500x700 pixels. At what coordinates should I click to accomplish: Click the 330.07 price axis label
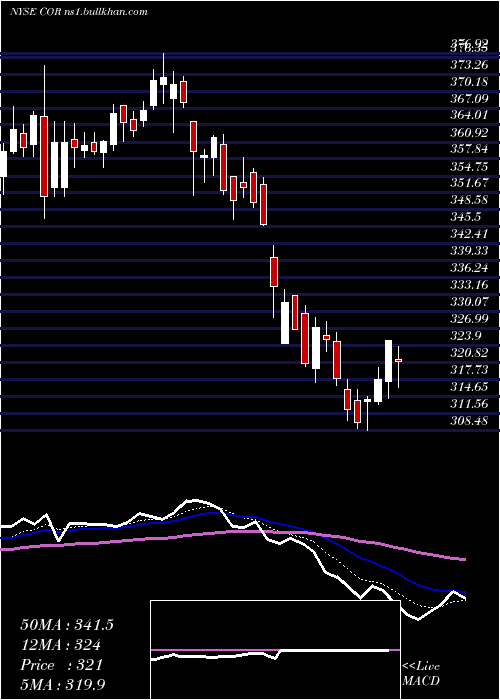469,302
